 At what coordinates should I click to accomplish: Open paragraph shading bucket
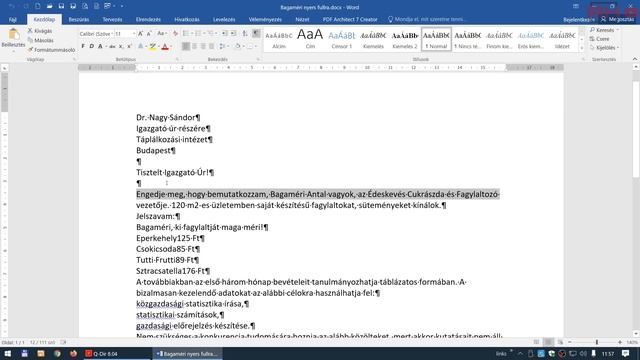tap(238, 47)
